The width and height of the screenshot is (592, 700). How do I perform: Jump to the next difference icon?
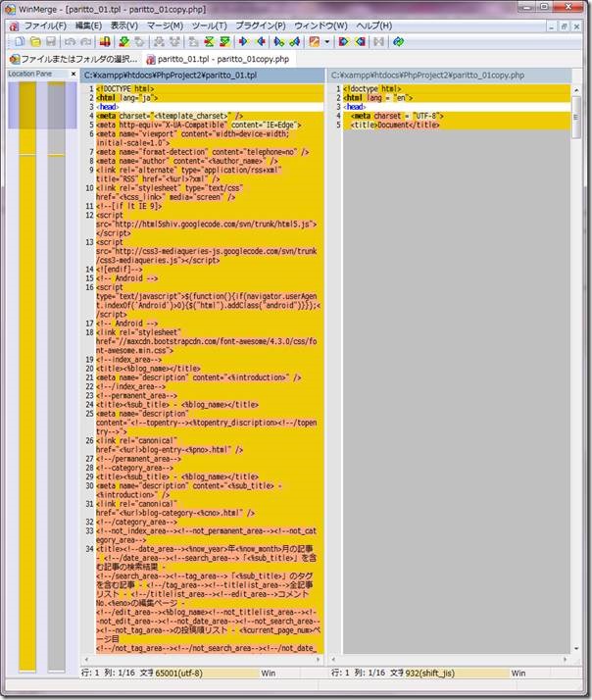click(x=124, y=42)
